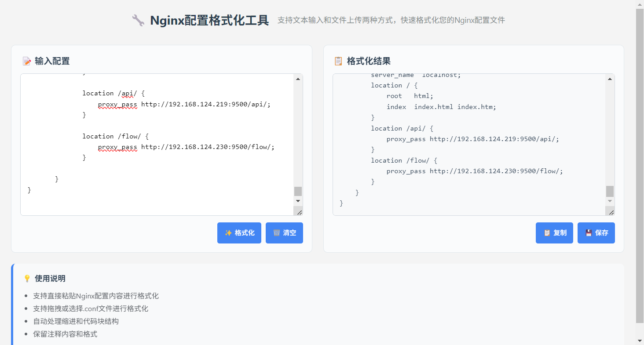Click the 支持直接粘贴Nginx配置内容进行格式化 bullet
Screen dimensions: 644x345
(x=96, y=296)
